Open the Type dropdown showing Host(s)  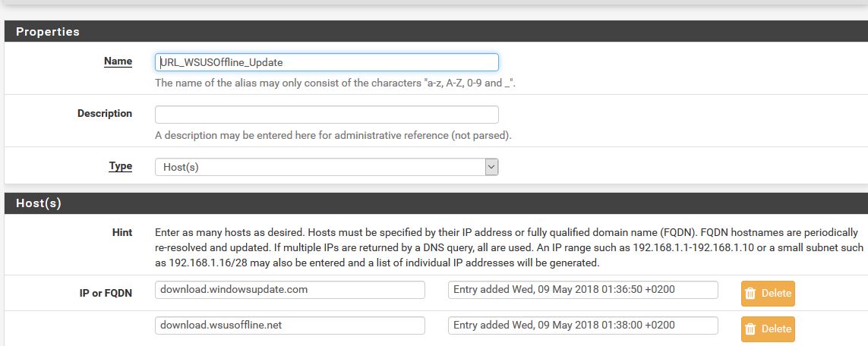pyautogui.click(x=320, y=167)
